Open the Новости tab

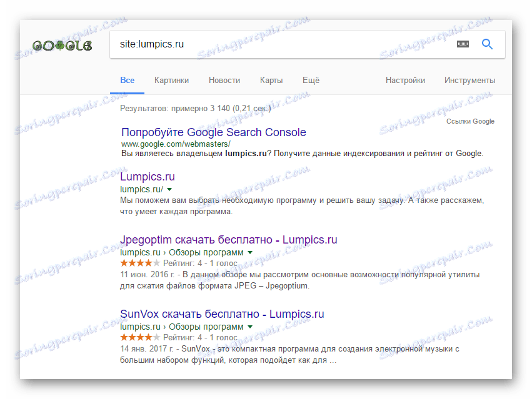pos(224,81)
